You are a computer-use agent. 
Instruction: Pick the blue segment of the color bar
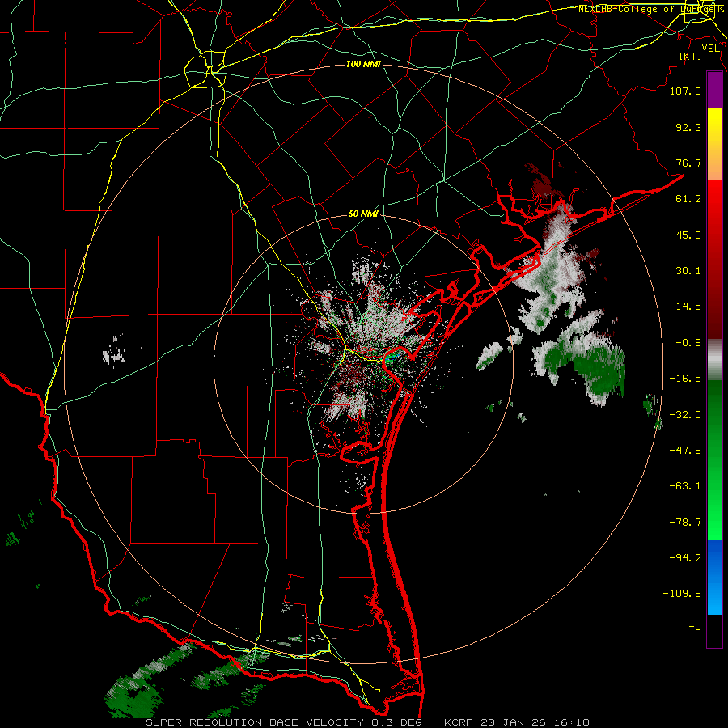coord(714,577)
